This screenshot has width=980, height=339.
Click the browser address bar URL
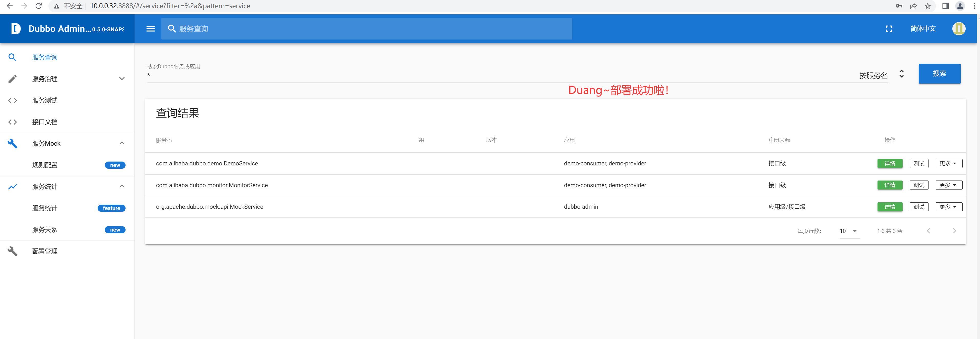[170, 6]
